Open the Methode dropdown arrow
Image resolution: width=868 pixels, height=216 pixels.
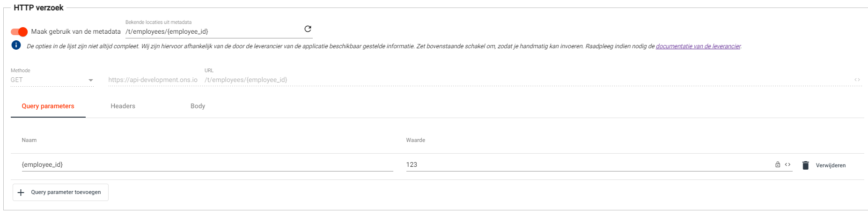90,80
